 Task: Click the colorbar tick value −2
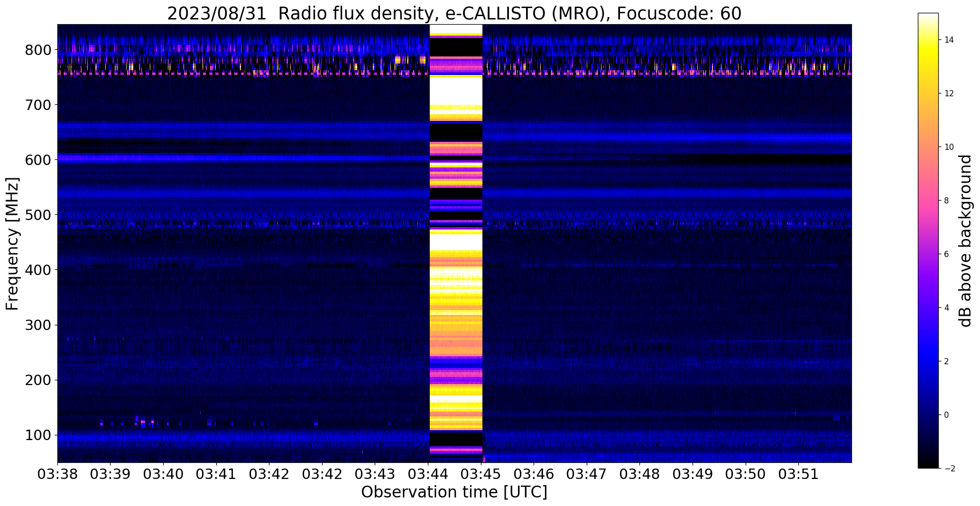click(x=949, y=469)
